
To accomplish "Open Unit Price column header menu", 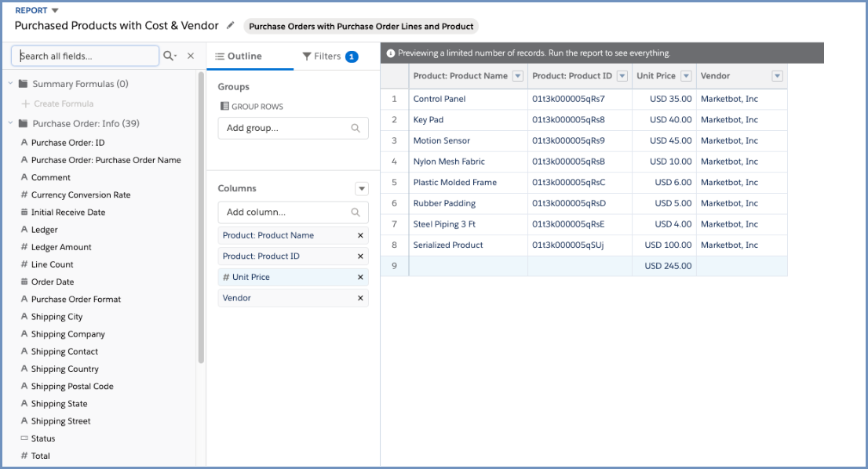I will tap(686, 76).
